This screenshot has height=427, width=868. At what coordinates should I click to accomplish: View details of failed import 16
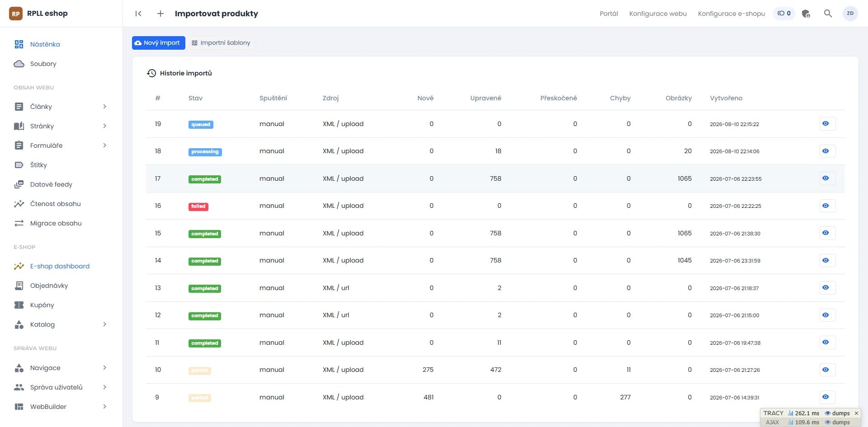827,206
